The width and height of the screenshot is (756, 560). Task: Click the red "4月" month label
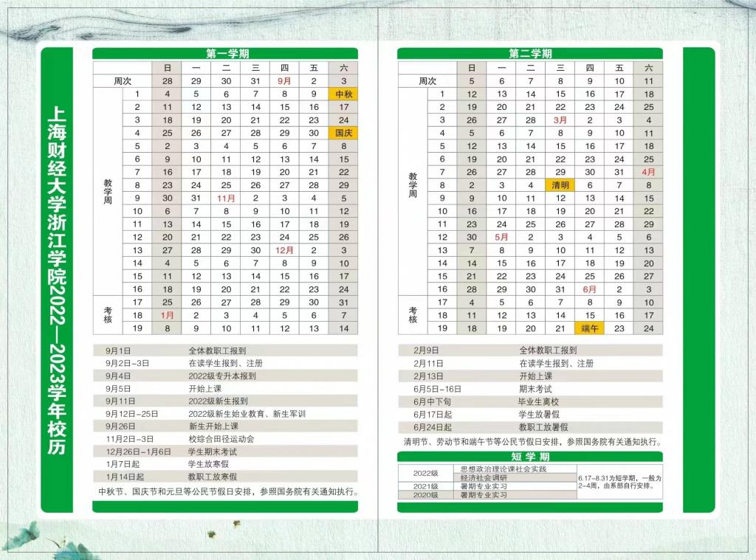[648, 172]
